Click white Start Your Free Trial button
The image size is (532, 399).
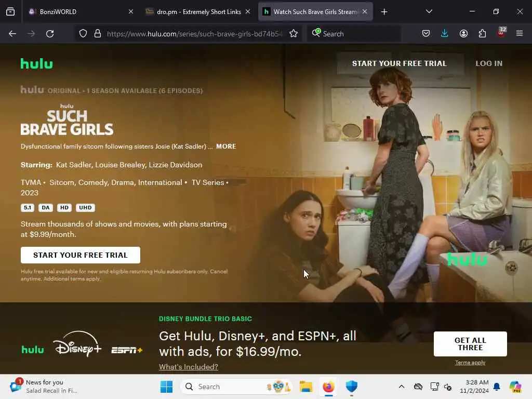(81, 255)
